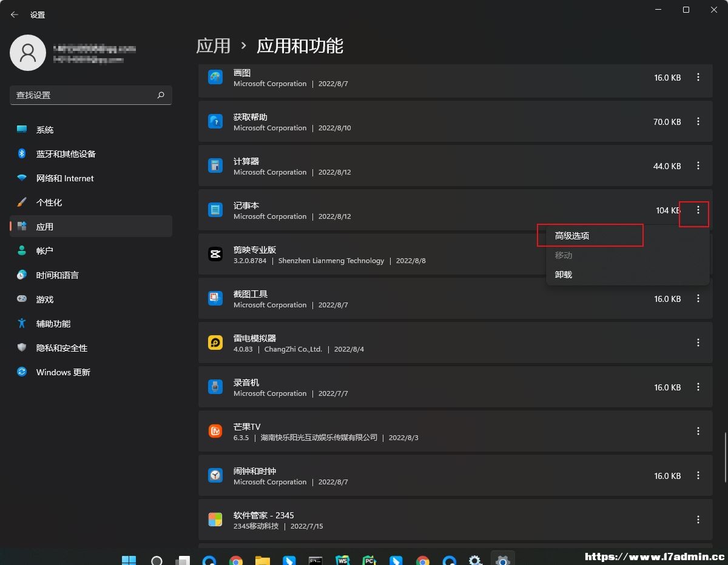Open more options for 软件管家 - 2345
The image size is (728, 565).
tap(698, 520)
